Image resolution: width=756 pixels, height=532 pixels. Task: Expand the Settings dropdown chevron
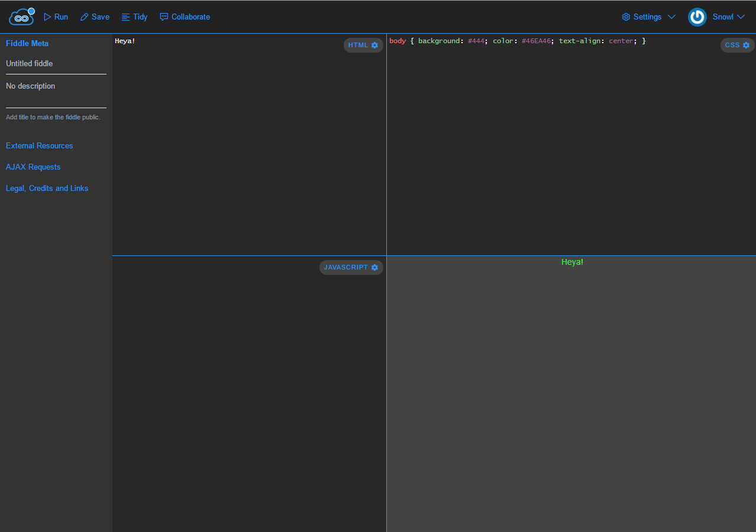[671, 17]
